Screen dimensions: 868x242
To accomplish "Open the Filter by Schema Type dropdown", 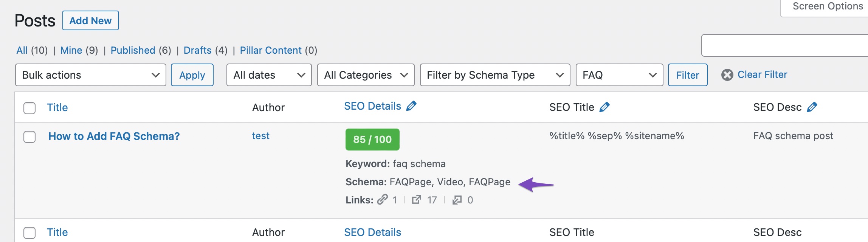I will click(495, 75).
